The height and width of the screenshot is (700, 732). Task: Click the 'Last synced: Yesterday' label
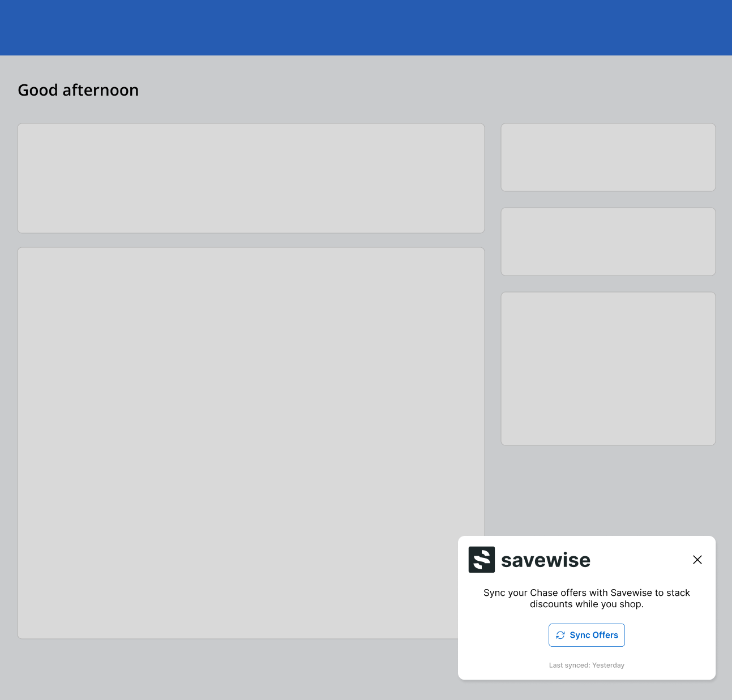(x=587, y=665)
